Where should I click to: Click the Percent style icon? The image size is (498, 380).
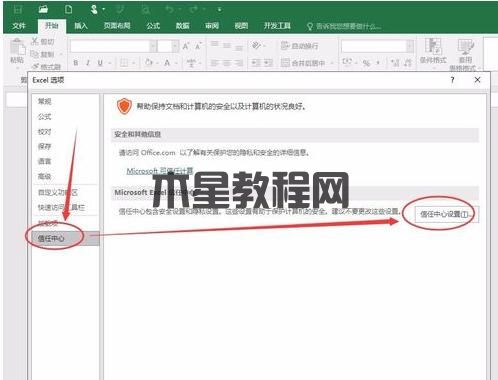[x=366, y=62]
